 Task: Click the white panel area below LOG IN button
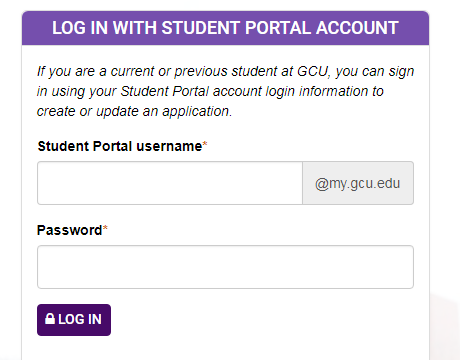click(225, 348)
